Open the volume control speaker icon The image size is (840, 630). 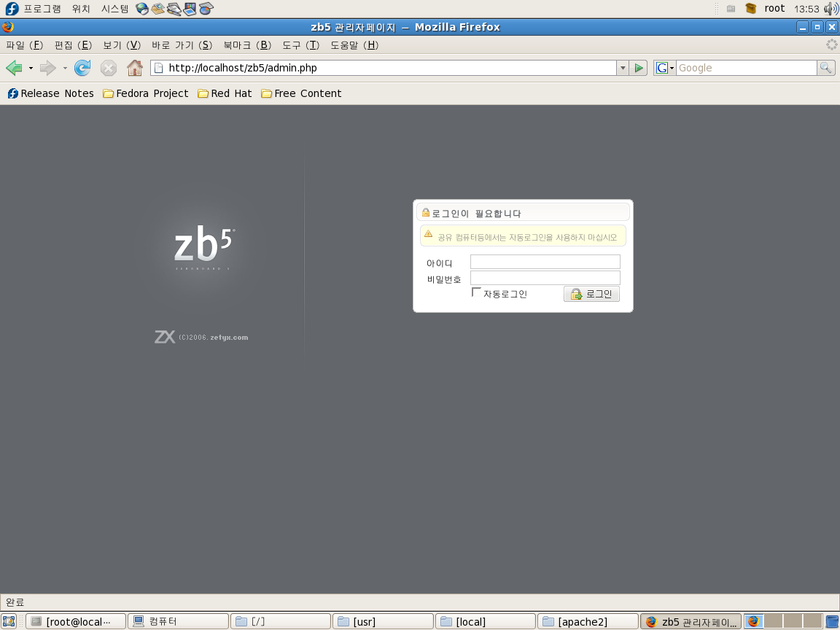831,9
